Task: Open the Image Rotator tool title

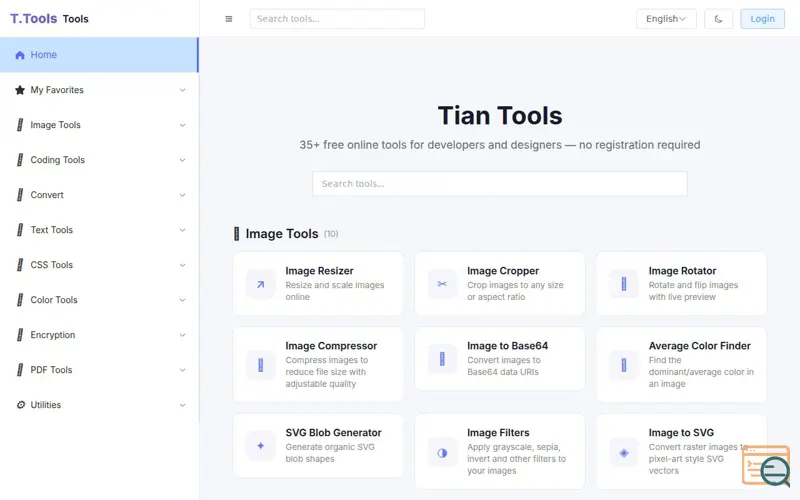Action: [682, 271]
